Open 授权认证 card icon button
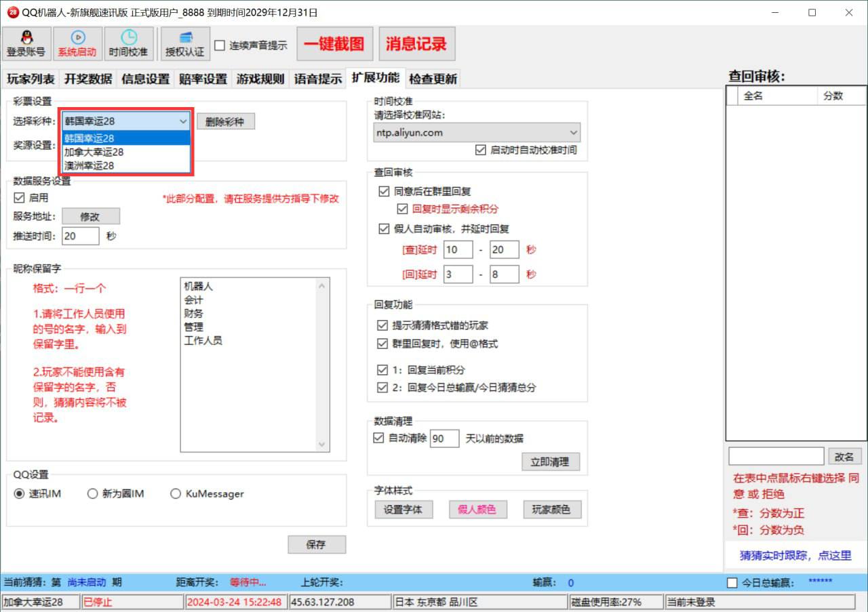Viewport: 868px width, 612px height. tap(185, 44)
